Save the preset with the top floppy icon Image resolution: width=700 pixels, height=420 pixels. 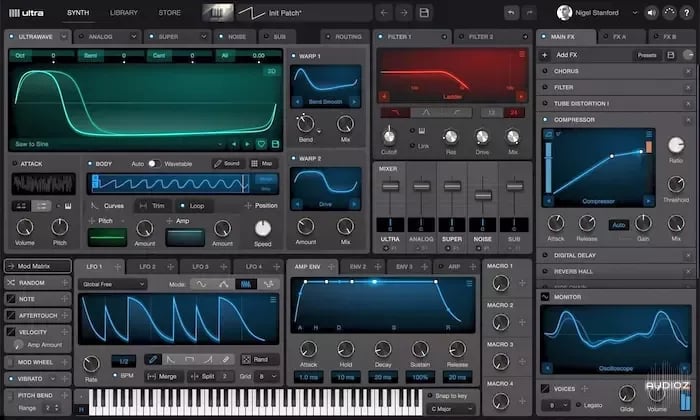point(424,13)
